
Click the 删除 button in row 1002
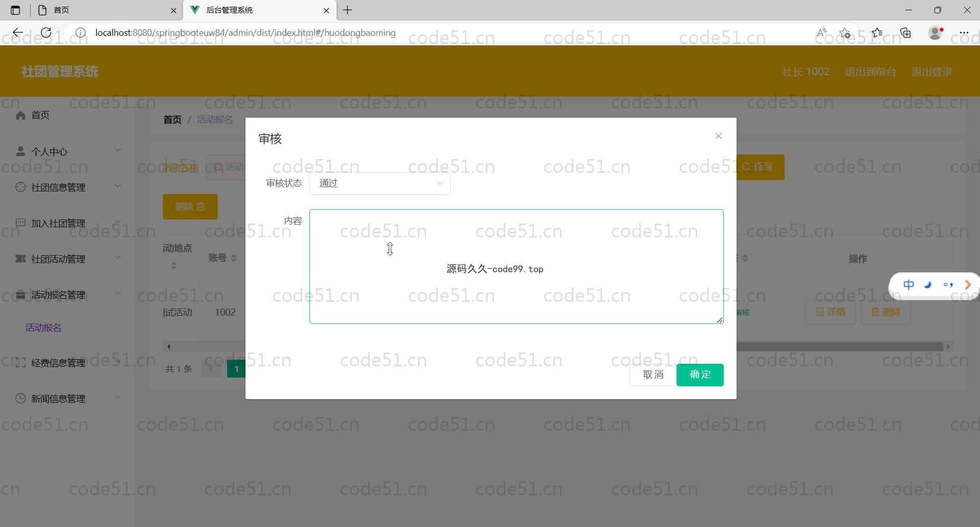pos(886,312)
